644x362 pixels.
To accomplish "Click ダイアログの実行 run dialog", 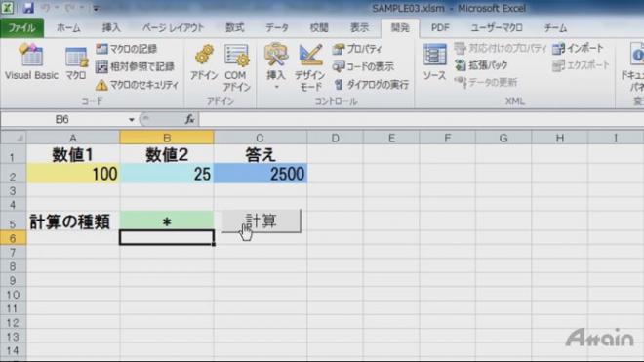I will tap(372, 85).
